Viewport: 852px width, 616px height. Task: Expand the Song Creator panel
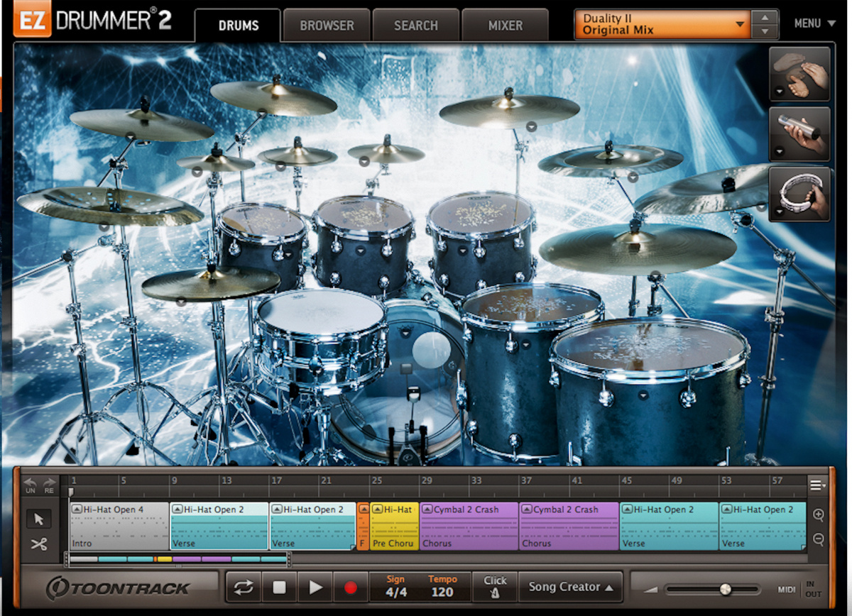pyautogui.click(x=570, y=587)
